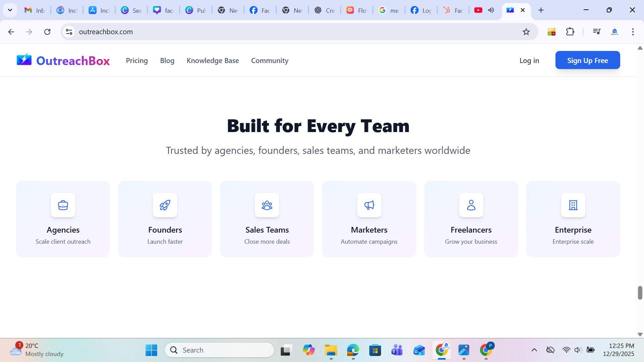Click the page vertical scrollbar thumb

(x=640, y=293)
